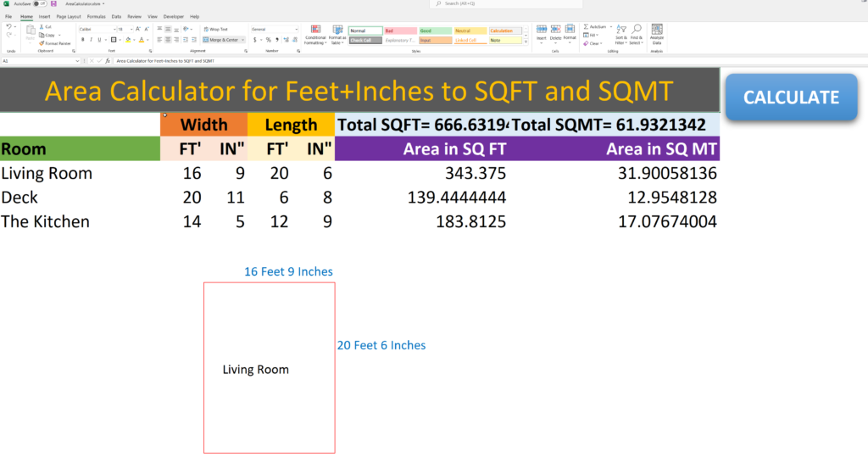Image resolution: width=868 pixels, height=463 pixels.
Task: Open Sort & Filter options
Action: (621, 34)
